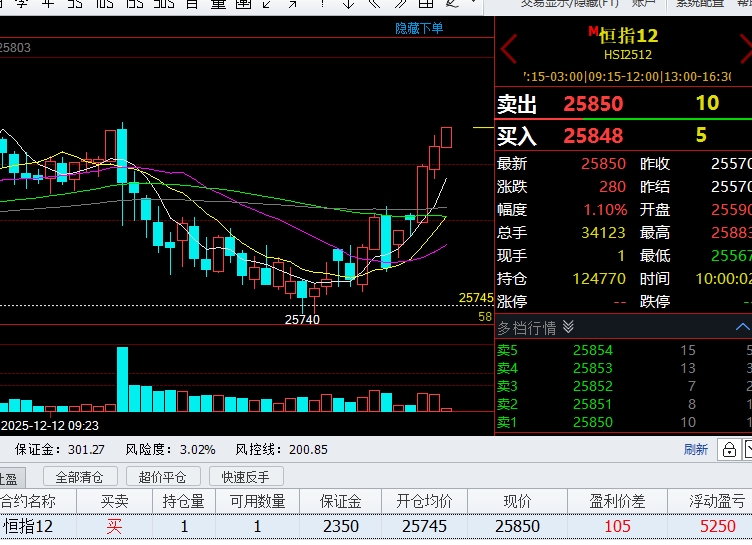The height and width of the screenshot is (545, 752).
Task: Click the diagonal up-right arrow toolbar icon
Action: pos(292,4)
